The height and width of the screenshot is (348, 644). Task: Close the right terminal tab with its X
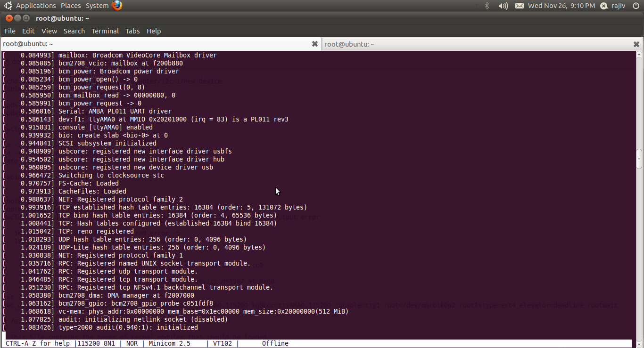pyautogui.click(x=636, y=44)
